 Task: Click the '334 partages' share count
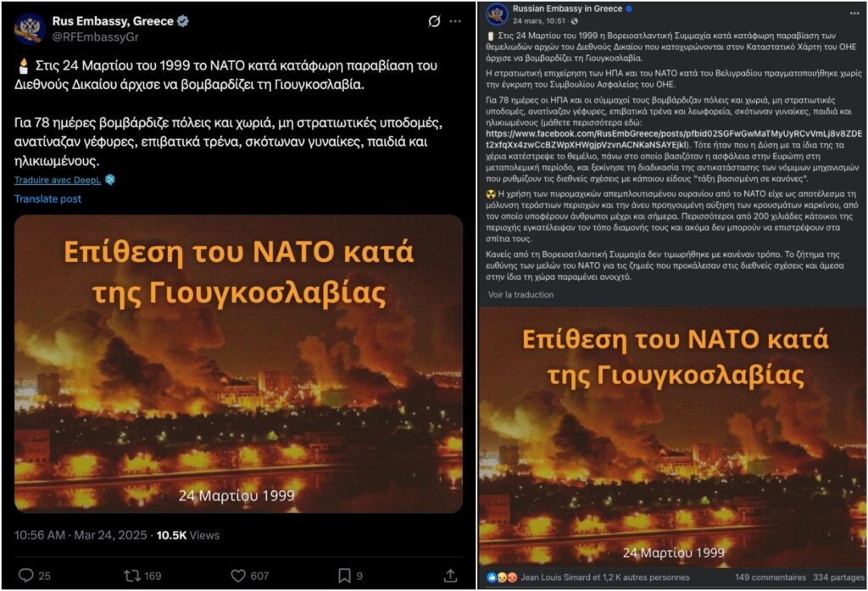[838, 577]
